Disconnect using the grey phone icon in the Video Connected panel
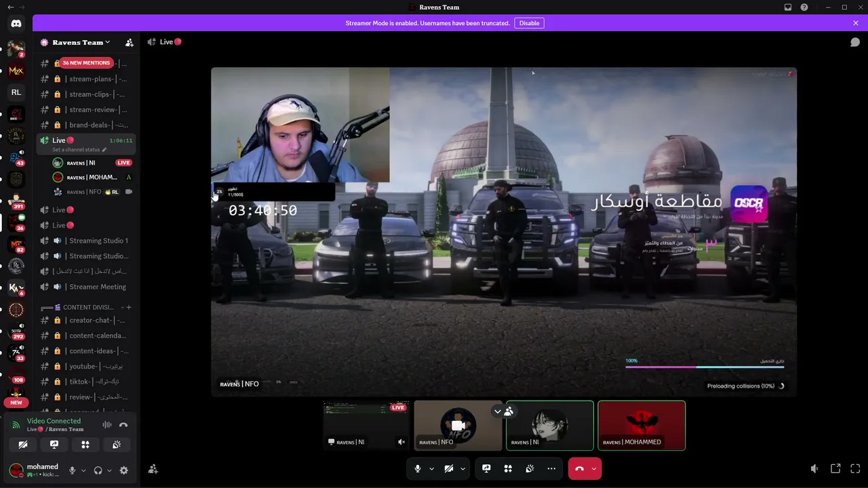The width and height of the screenshot is (868, 488). point(123,425)
